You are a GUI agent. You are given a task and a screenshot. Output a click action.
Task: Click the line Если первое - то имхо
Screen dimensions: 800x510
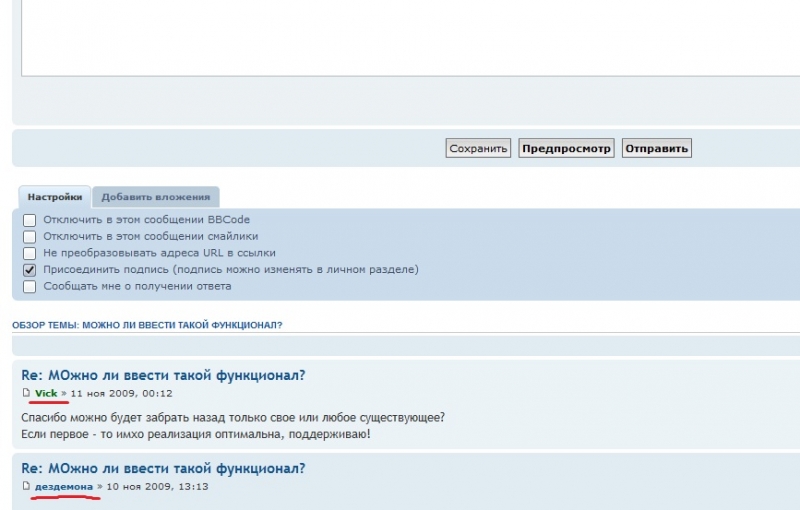(x=196, y=435)
